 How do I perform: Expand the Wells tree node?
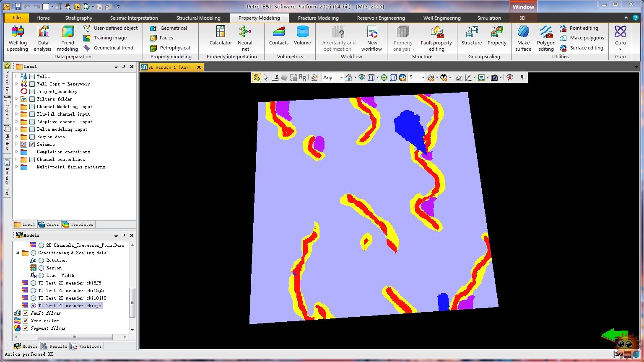point(16,76)
